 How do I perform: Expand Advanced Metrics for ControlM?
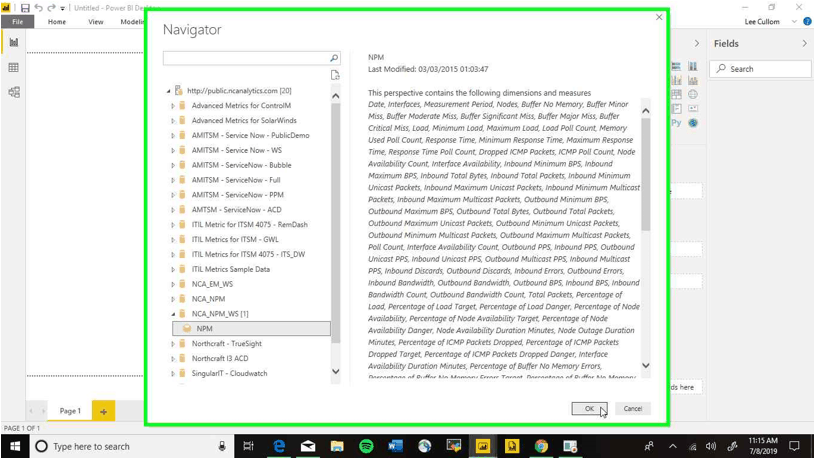click(x=173, y=106)
